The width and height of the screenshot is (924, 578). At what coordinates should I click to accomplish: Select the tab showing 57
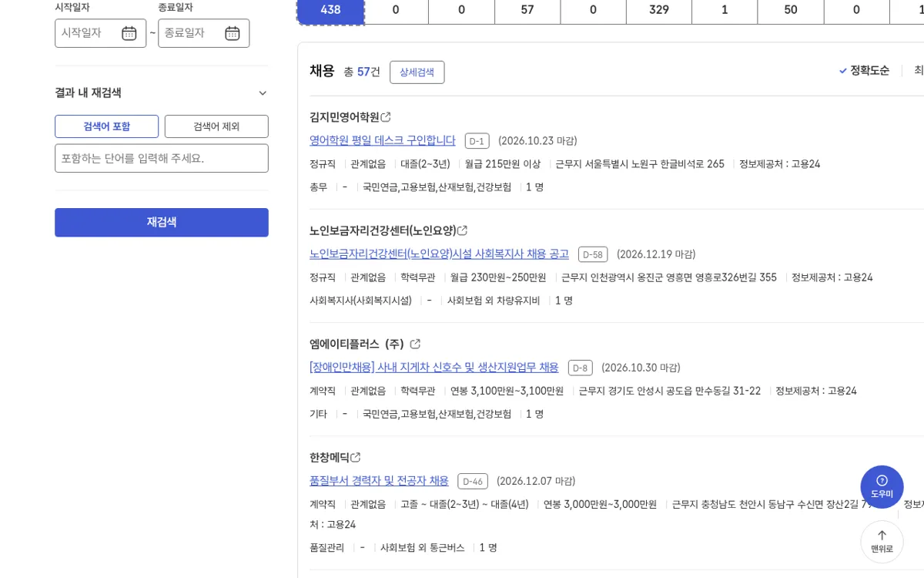pyautogui.click(x=527, y=10)
